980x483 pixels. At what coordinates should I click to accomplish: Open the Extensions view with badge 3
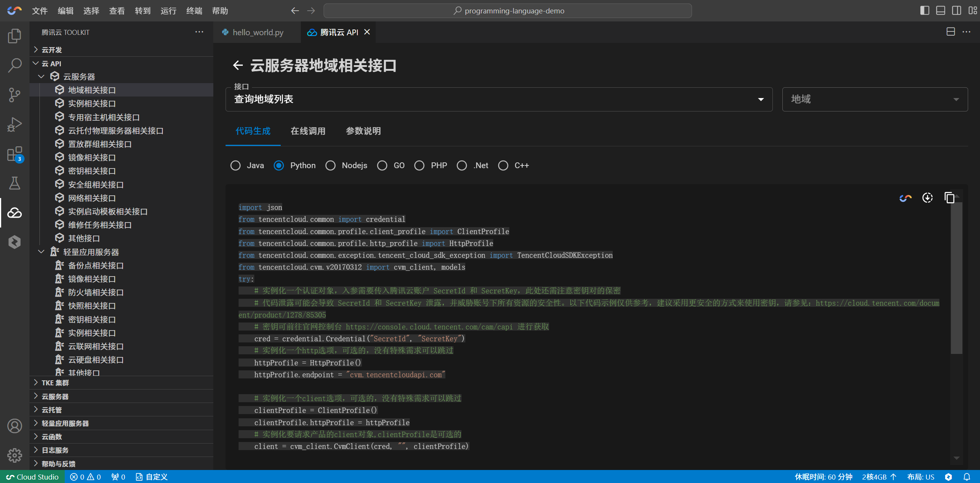(x=15, y=154)
